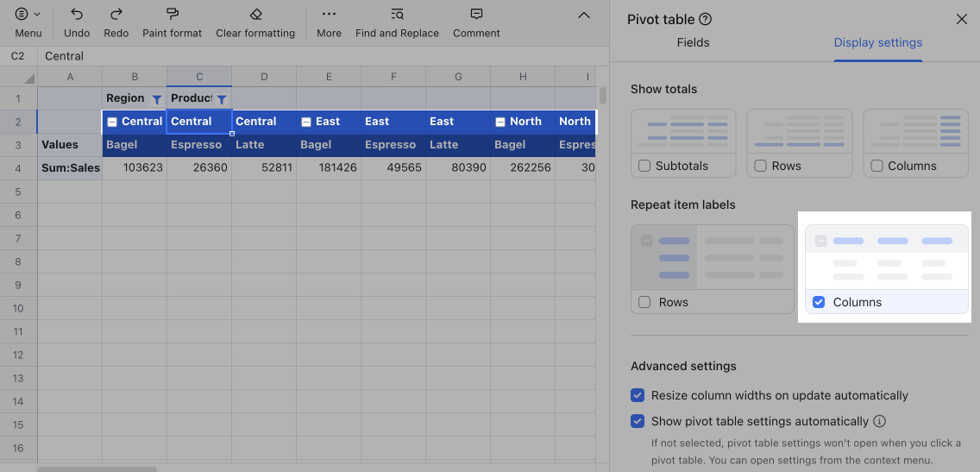Click the Product filter funnel icon
Screen dimensions: 980x472
tap(221, 99)
